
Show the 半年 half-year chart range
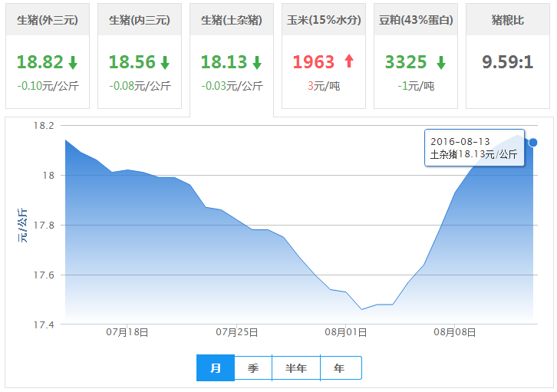296,368
